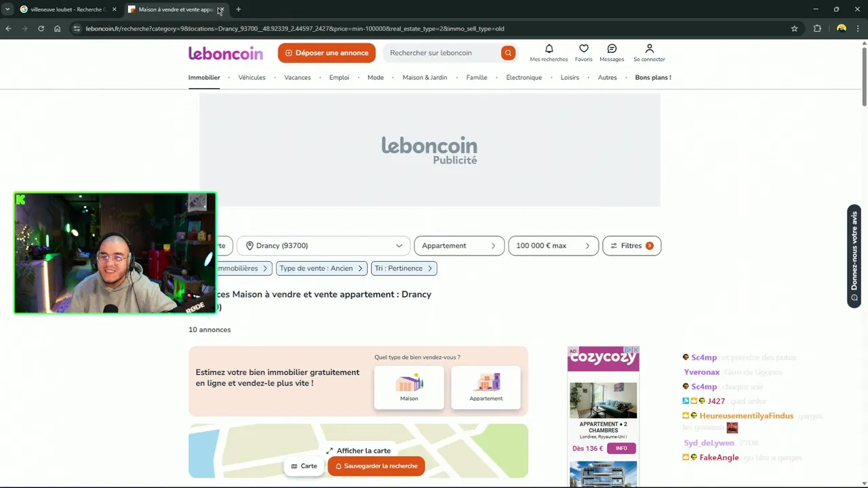Open Immobilier category menu
Image resolution: width=868 pixels, height=488 pixels.
tap(204, 77)
